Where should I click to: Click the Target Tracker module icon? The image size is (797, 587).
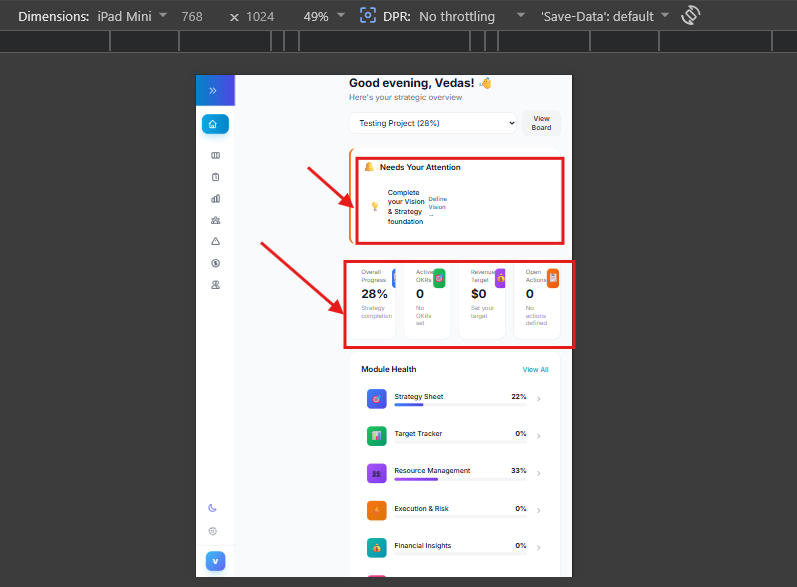click(377, 436)
